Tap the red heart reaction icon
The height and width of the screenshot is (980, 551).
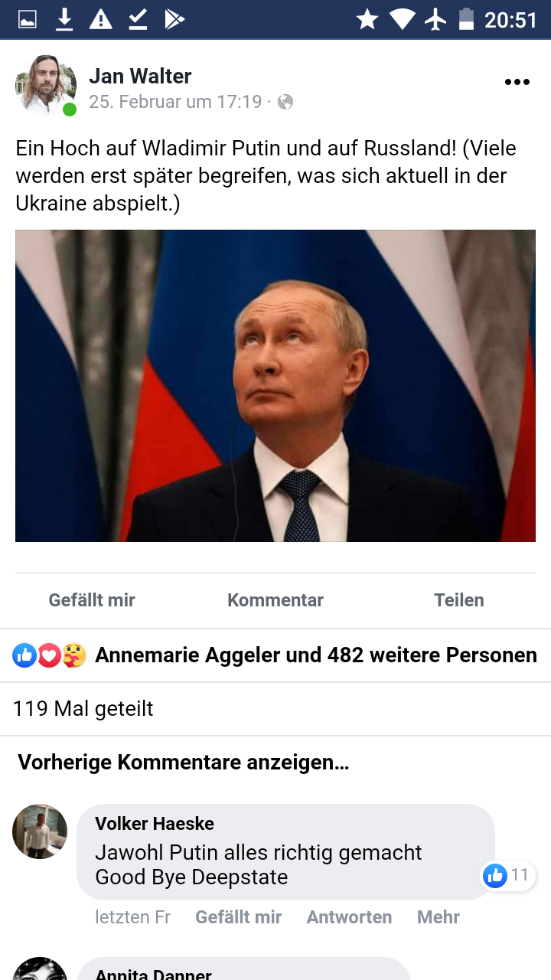[x=50, y=655]
